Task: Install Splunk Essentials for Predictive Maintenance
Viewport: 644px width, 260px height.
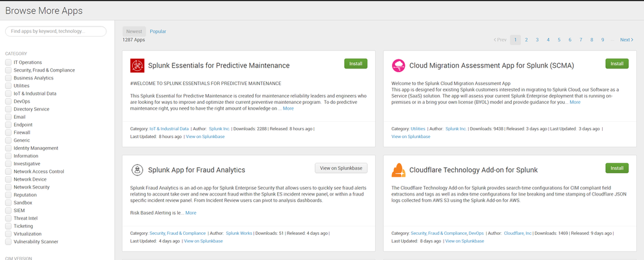Action: 356,64
